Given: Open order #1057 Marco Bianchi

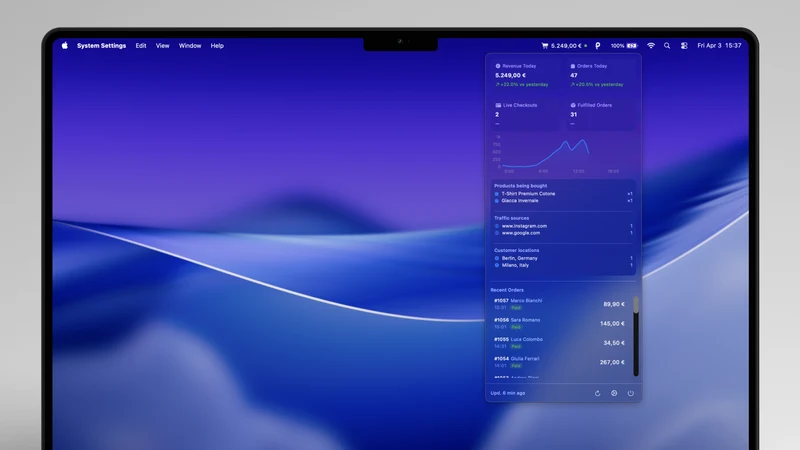Looking at the screenshot, I should 560,304.
